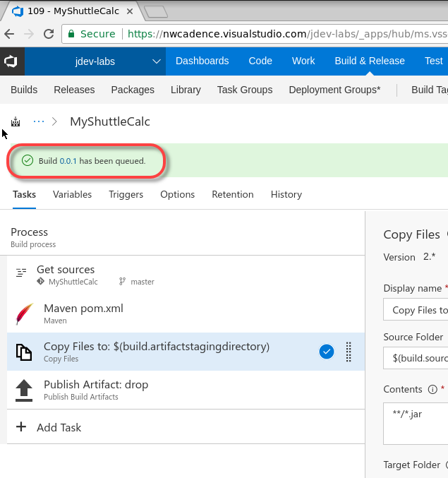448x478 pixels.
Task: Reload the page with the refresh icon
Action: point(49,34)
